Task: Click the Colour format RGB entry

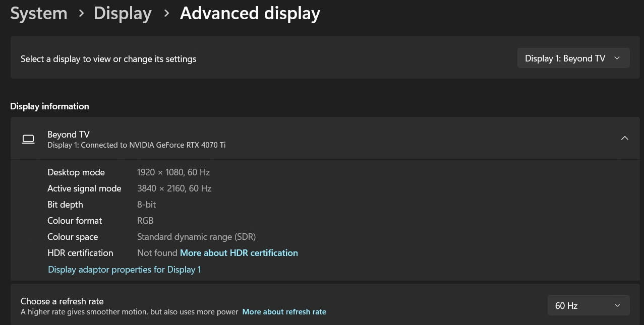Action: click(x=145, y=220)
